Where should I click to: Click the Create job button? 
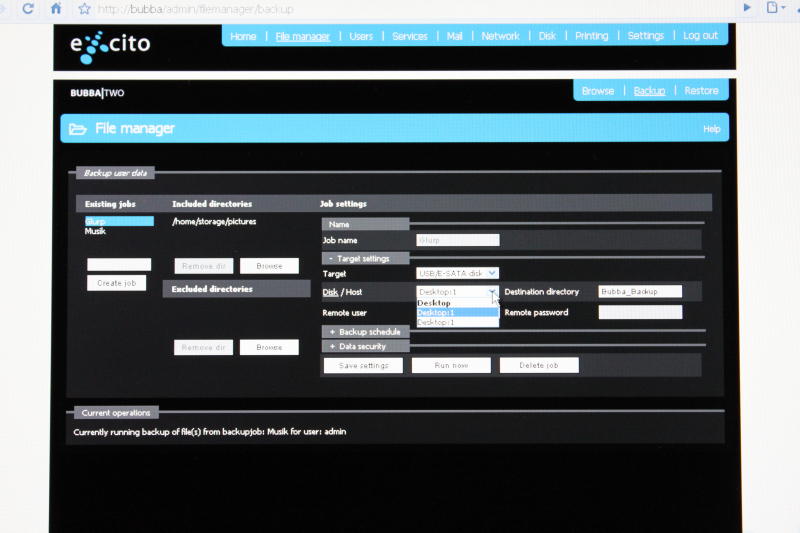[x=116, y=283]
